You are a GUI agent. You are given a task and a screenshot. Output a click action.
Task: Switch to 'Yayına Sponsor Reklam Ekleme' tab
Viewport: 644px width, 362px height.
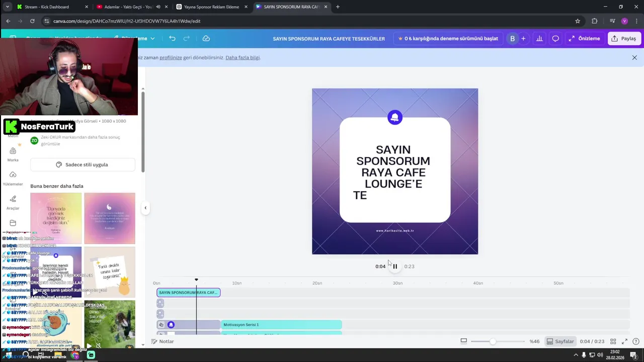point(211,7)
